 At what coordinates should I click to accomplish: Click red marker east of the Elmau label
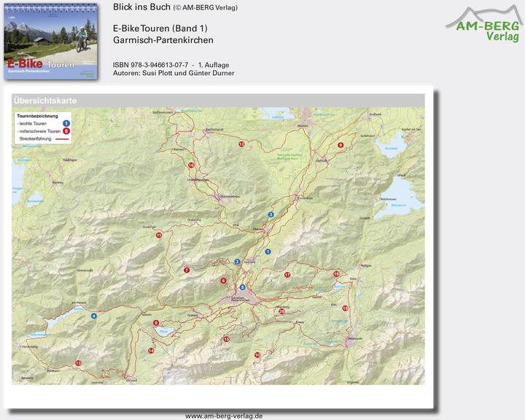(x=345, y=308)
